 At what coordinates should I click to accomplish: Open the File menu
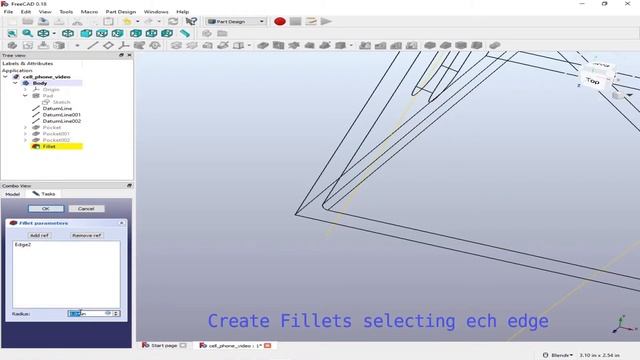tap(8, 12)
